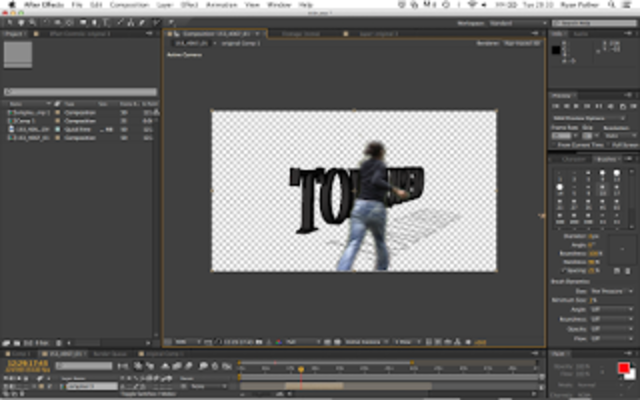
Task: Switch to Character tab
Action: (573, 159)
